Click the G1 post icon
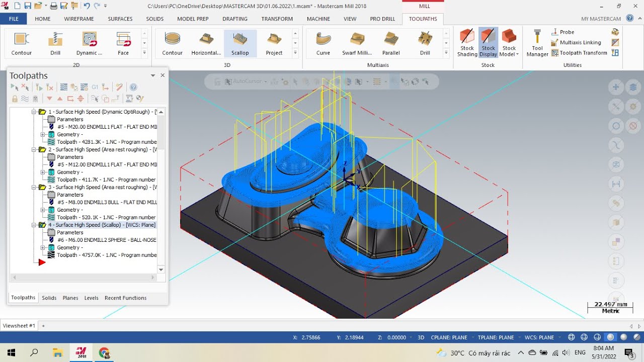 (x=95, y=87)
